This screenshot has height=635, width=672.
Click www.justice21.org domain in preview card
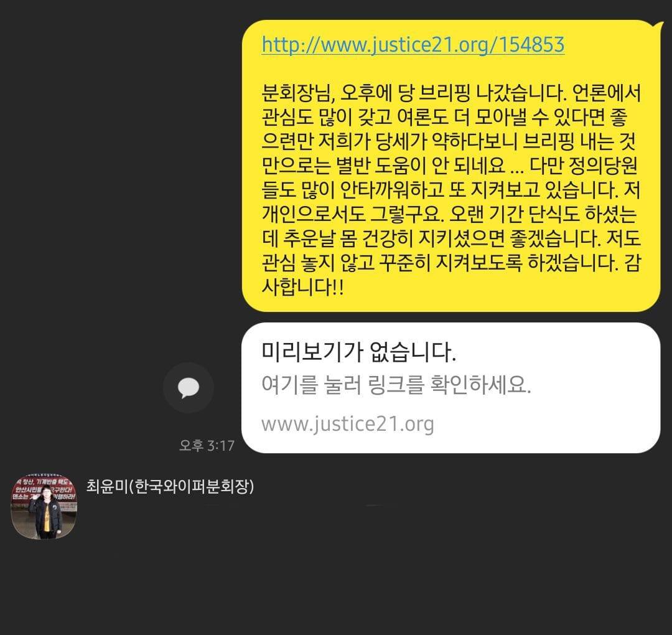(x=348, y=424)
